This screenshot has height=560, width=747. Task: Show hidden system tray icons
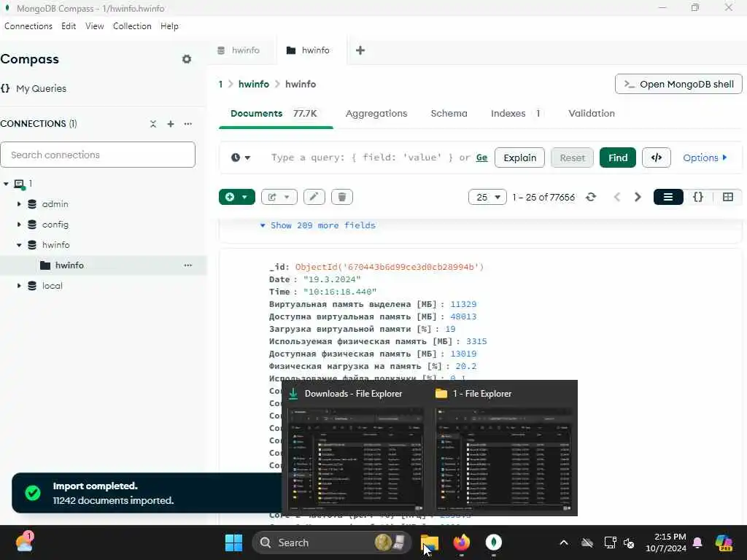(x=564, y=542)
